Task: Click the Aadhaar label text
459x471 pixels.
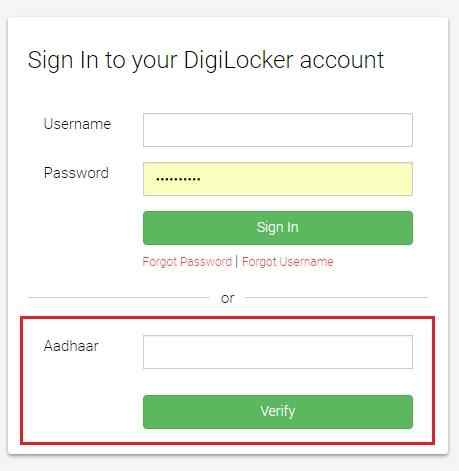Action: pos(71,346)
